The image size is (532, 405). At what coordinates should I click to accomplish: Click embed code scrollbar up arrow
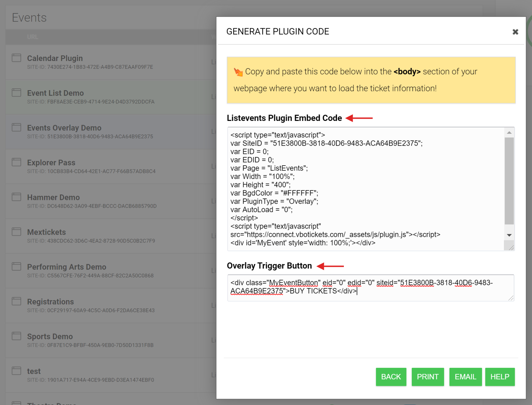tap(509, 133)
